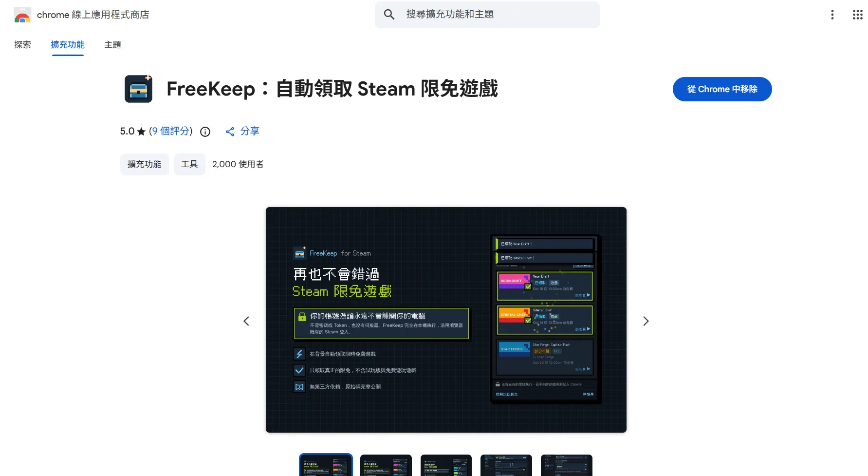This screenshot has width=868, height=476.
Task: Click the 2,000 使用者 text
Action: pos(238,164)
